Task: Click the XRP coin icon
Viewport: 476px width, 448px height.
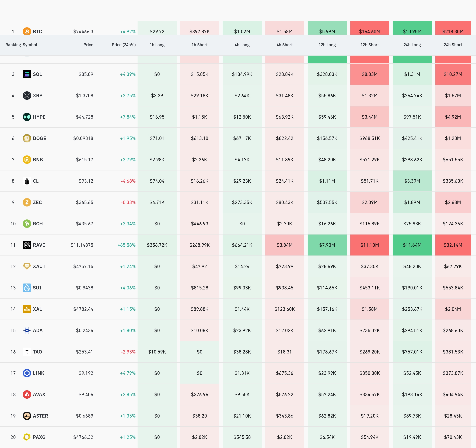Action: click(x=27, y=96)
